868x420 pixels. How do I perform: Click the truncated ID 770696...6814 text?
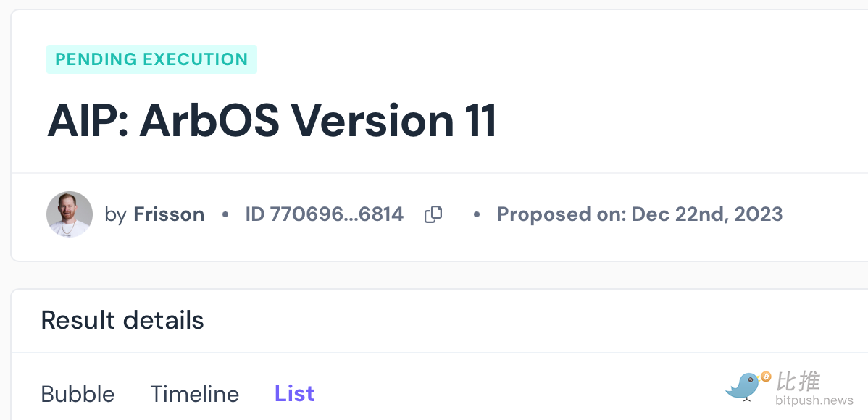point(324,214)
